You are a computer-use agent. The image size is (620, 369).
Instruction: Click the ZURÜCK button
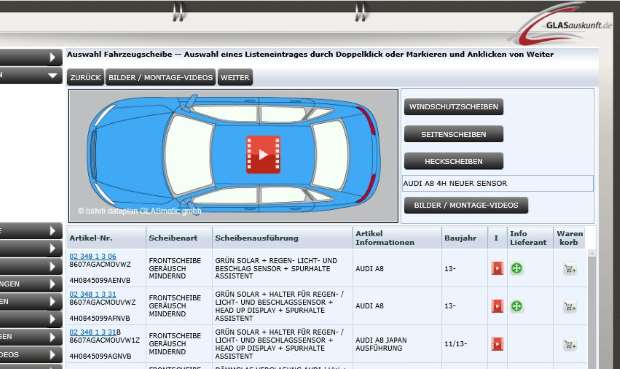[85, 78]
